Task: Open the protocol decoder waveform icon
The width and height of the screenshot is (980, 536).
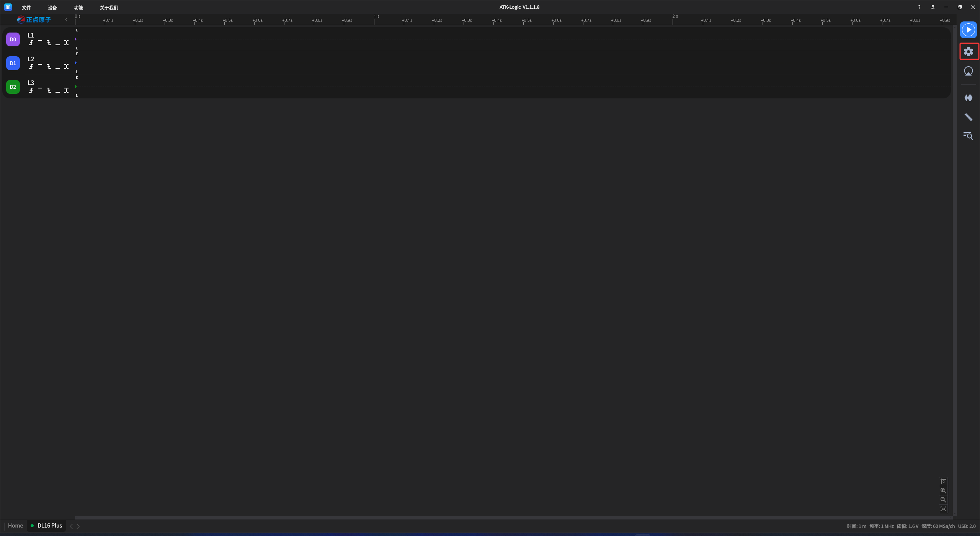Action: (x=968, y=98)
